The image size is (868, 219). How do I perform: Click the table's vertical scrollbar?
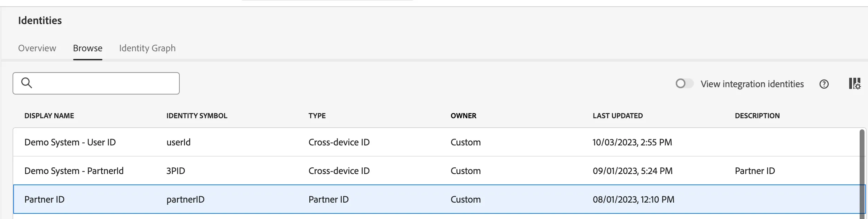pos(862,174)
